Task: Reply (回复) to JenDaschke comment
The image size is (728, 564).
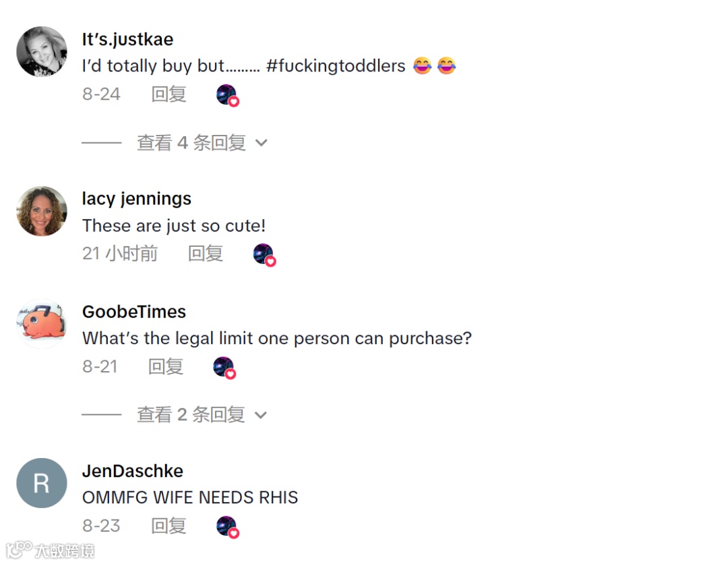Action: pos(169,526)
